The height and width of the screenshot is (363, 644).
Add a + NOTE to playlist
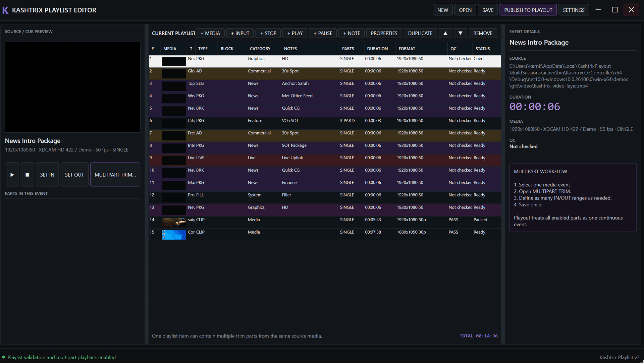352,33
